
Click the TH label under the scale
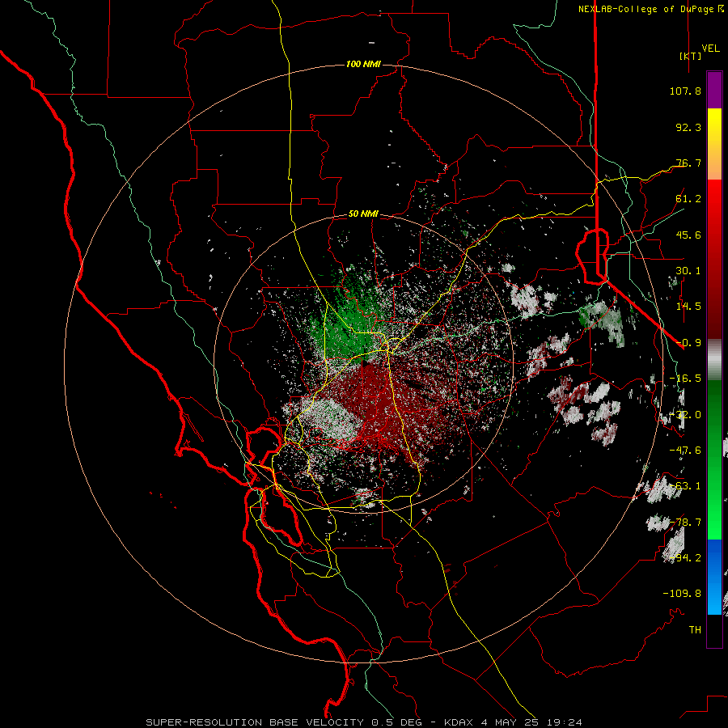click(x=695, y=630)
